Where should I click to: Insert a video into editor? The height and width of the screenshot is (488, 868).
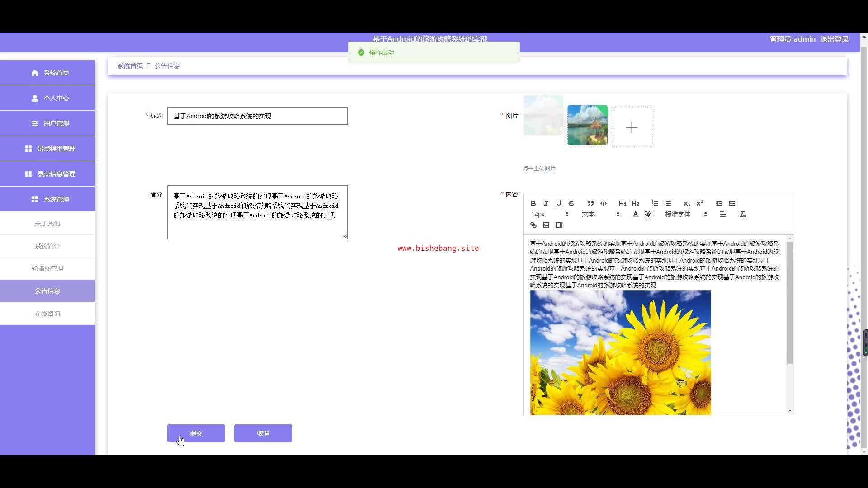click(x=559, y=225)
